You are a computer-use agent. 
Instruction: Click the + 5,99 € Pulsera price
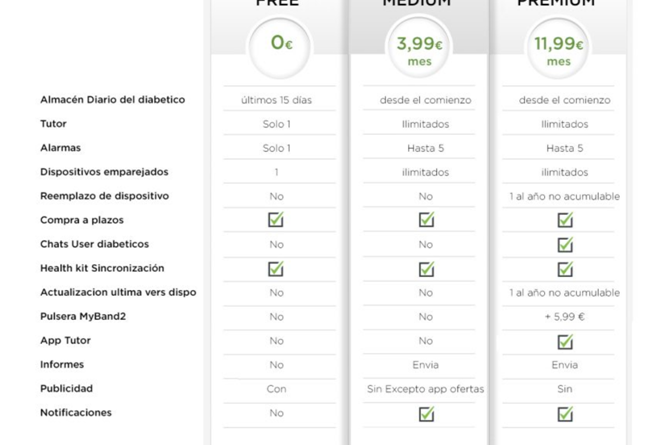(564, 317)
